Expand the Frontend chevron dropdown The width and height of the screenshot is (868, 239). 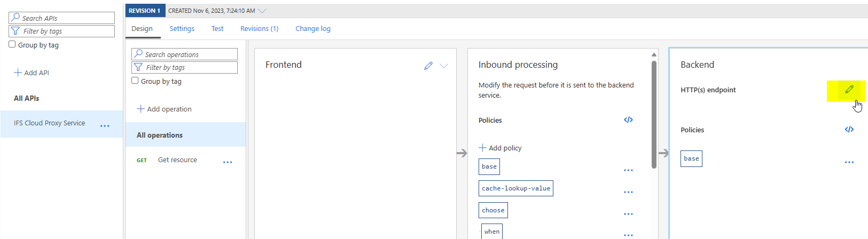[444, 66]
